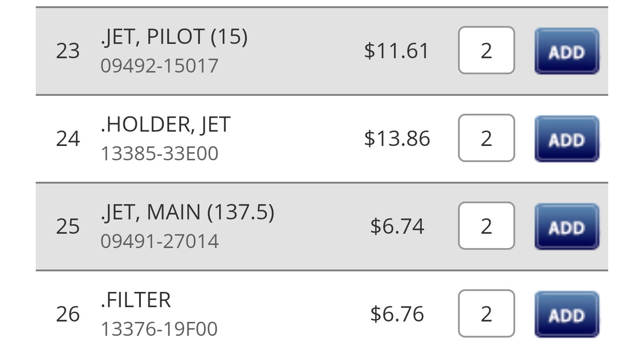Open the .FILTER part name
644x347 pixels.
click(136, 300)
